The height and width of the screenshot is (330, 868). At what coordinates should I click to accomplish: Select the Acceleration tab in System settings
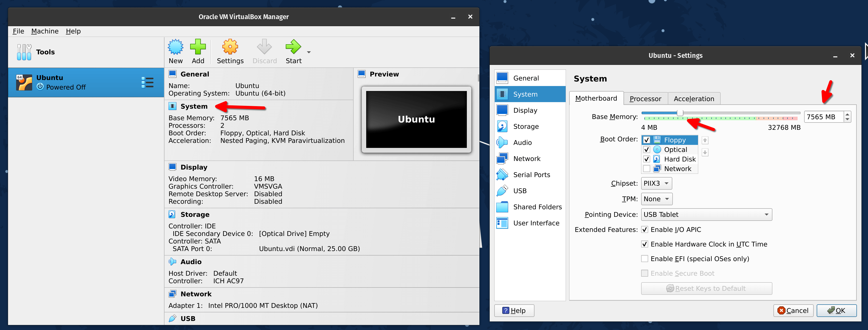[694, 98]
